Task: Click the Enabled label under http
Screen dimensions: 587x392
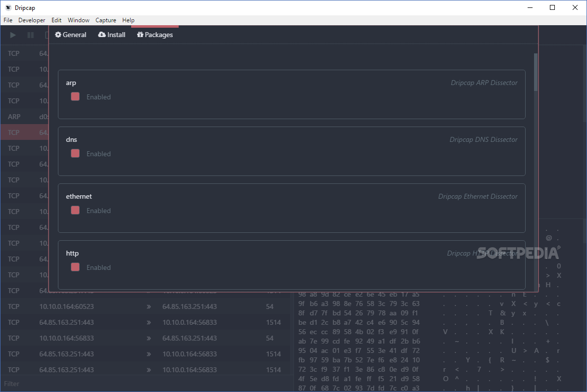Action: [98, 267]
